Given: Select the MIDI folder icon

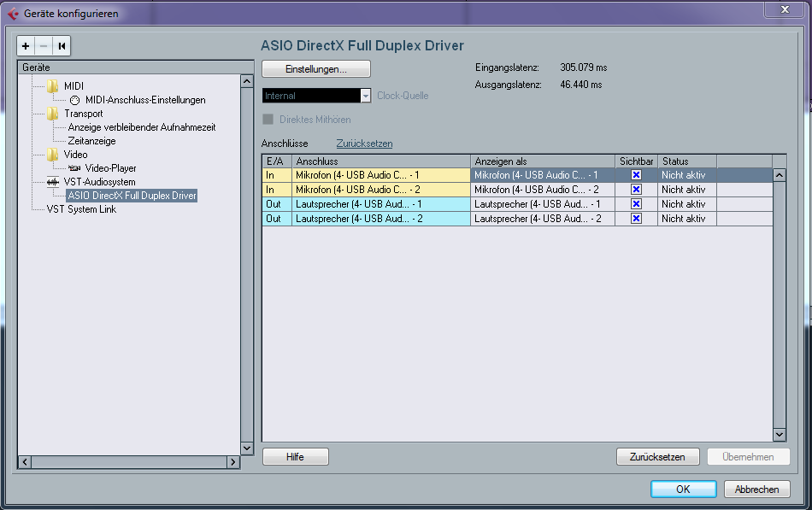Looking at the screenshot, I should pyautogui.click(x=52, y=86).
